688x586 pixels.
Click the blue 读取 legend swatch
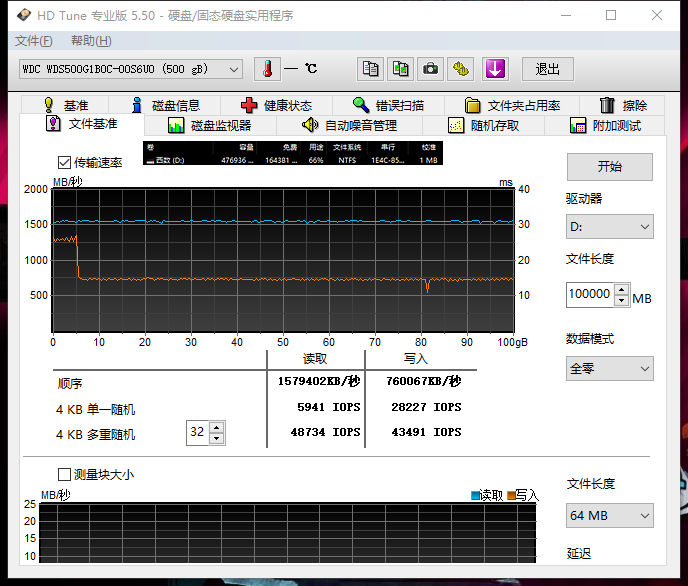pyautogui.click(x=475, y=496)
